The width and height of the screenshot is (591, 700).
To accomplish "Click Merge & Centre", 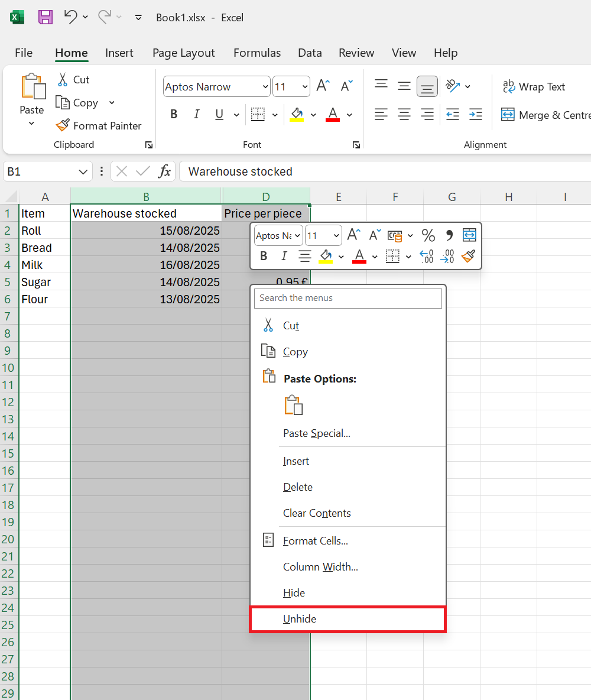I will pyautogui.click(x=546, y=115).
